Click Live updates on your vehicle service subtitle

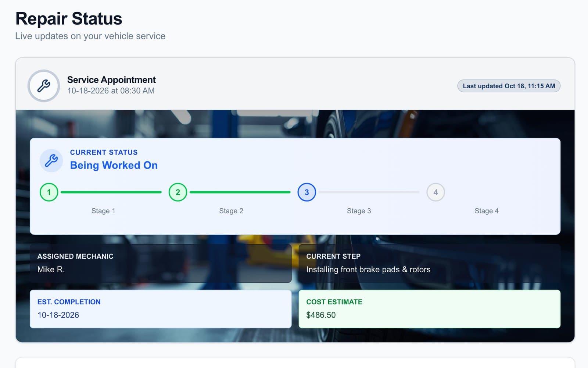click(90, 36)
